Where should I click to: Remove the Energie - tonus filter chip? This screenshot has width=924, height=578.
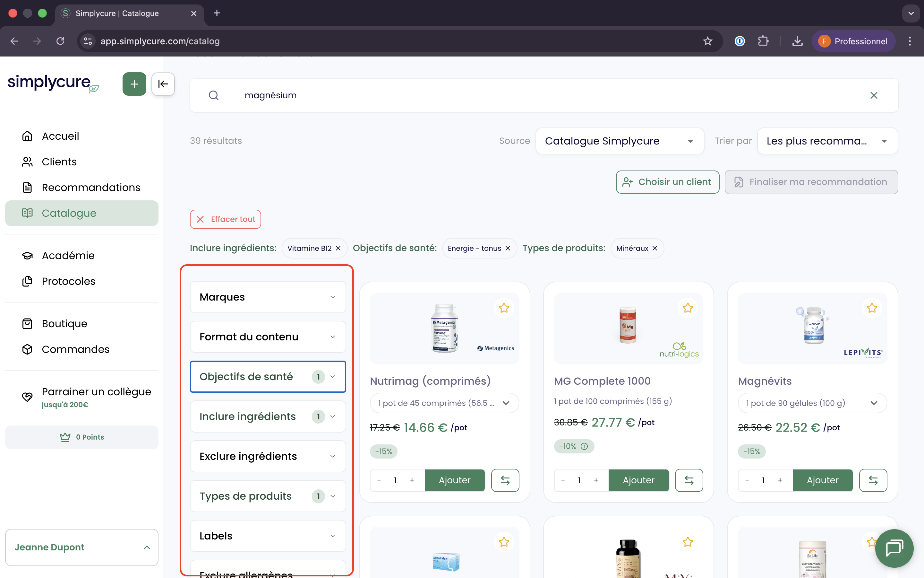click(508, 249)
